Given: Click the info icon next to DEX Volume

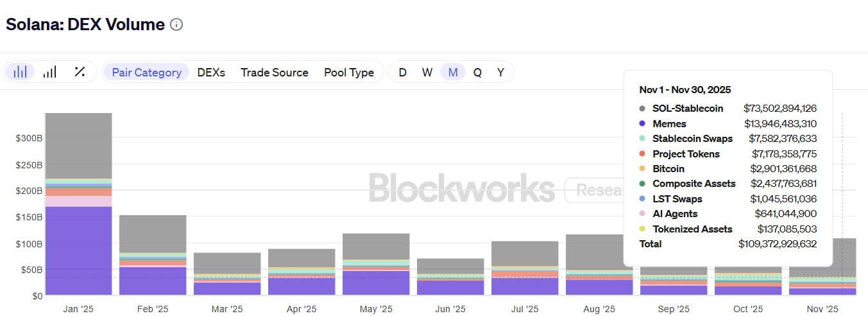Looking at the screenshot, I should click(x=176, y=25).
